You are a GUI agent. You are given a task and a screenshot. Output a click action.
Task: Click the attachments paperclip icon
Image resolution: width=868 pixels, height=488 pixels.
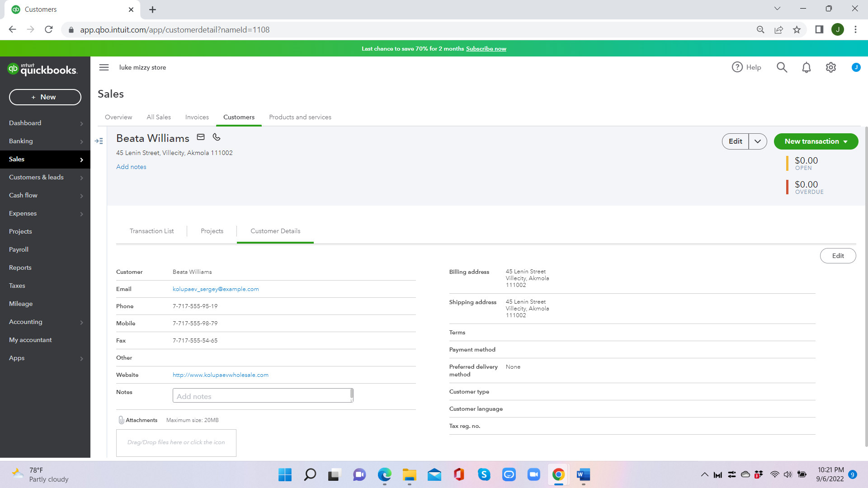[x=121, y=420]
